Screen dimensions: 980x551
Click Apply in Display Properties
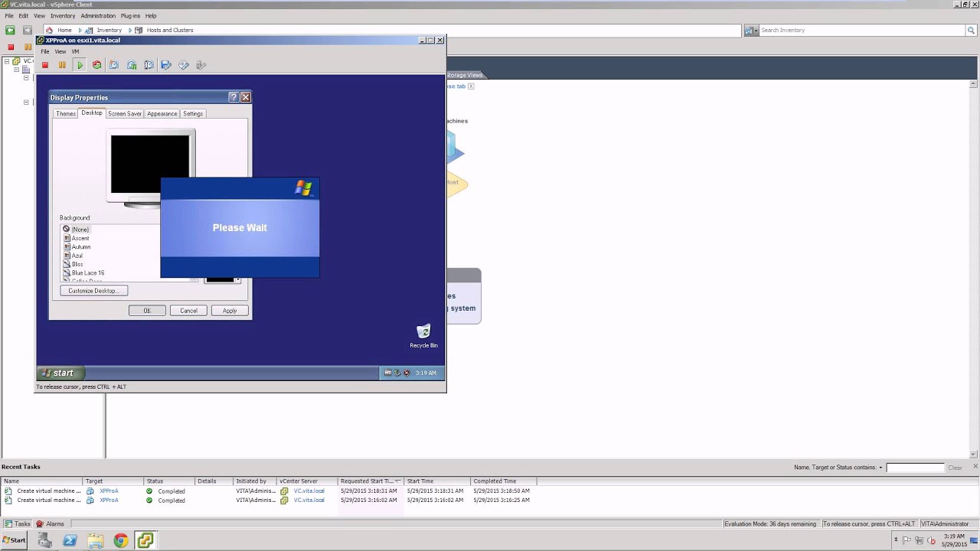point(230,311)
